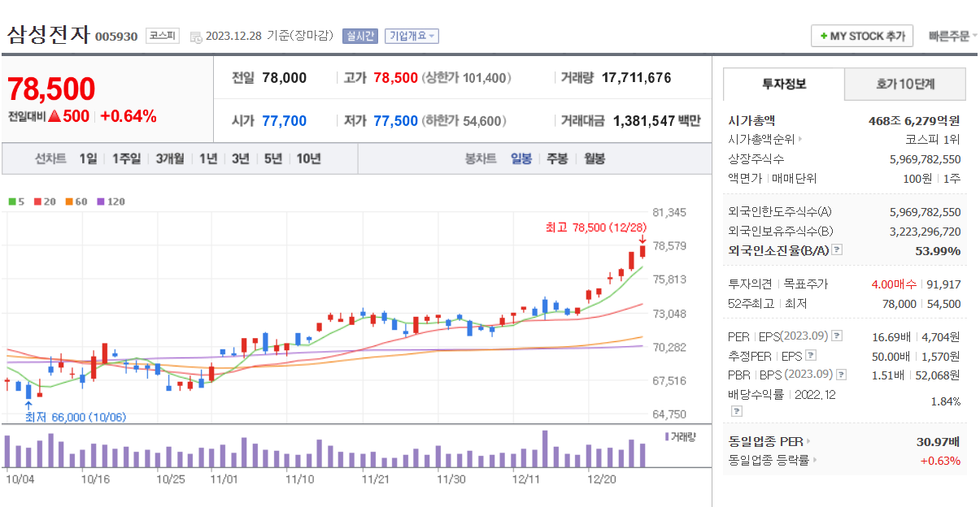Open help icon next to PBR BPS(2023.09)
980x507 pixels.
point(841,375)
